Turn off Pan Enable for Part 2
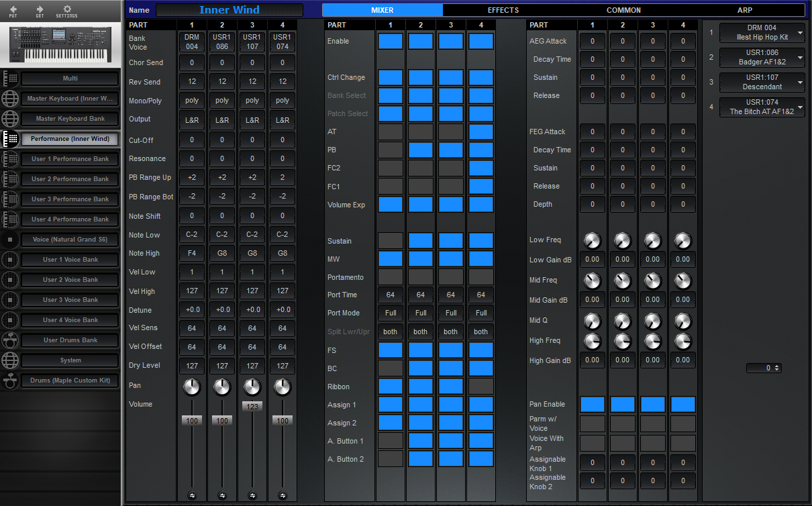812x506 pixels. tap(622, 404)
